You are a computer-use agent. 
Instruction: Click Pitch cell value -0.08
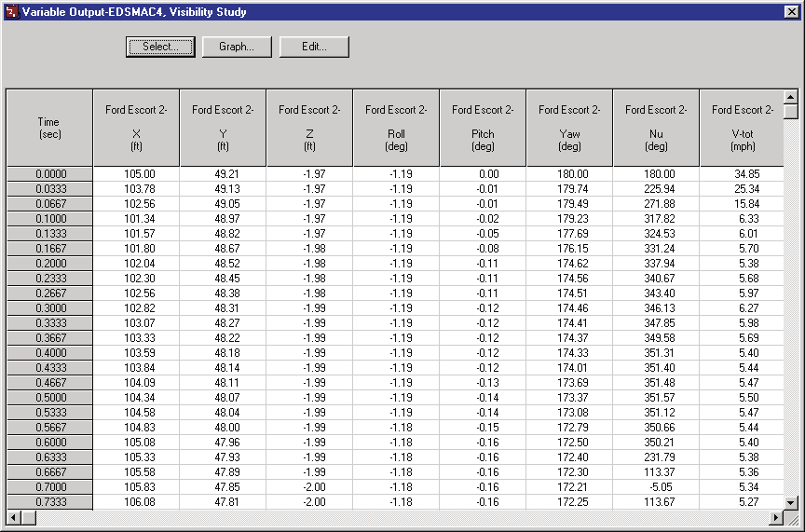tap(484, 249)
